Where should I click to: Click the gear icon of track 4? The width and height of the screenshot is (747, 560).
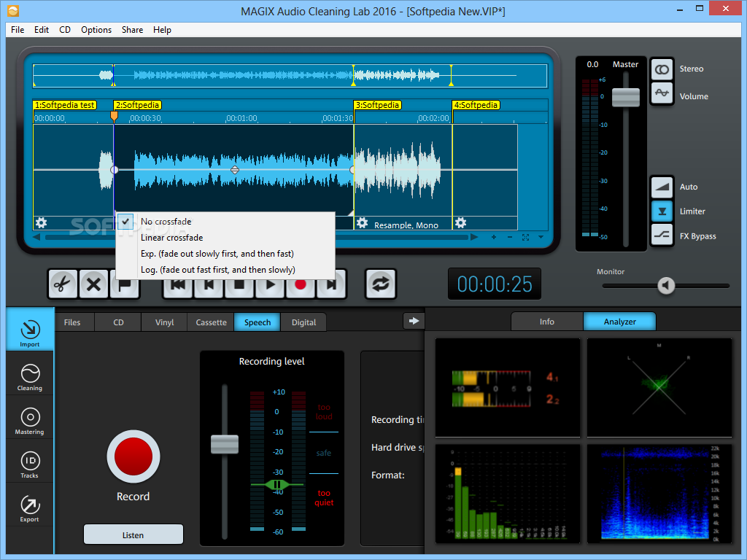(460, 222)
